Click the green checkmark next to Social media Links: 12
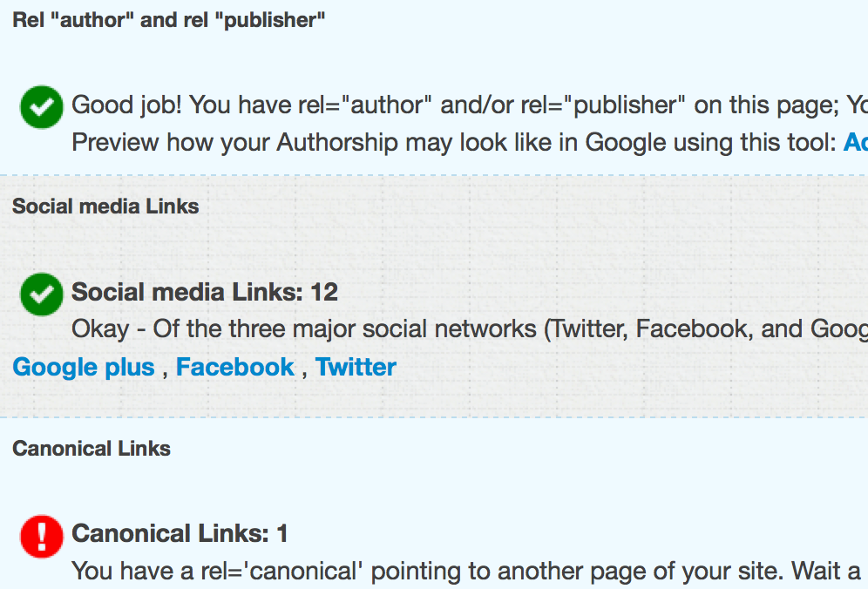Image resolution: width=868 pixels, height=589 pixels. click(42, 294)
